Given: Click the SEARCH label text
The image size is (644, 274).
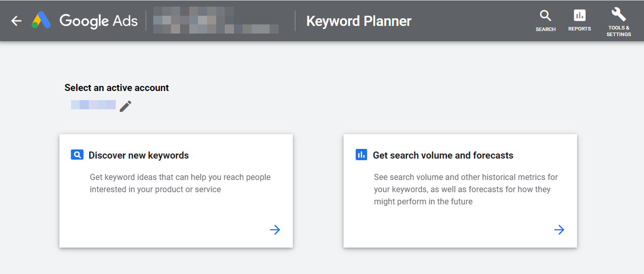Looking at the screenshot, I should click(546, 29).
